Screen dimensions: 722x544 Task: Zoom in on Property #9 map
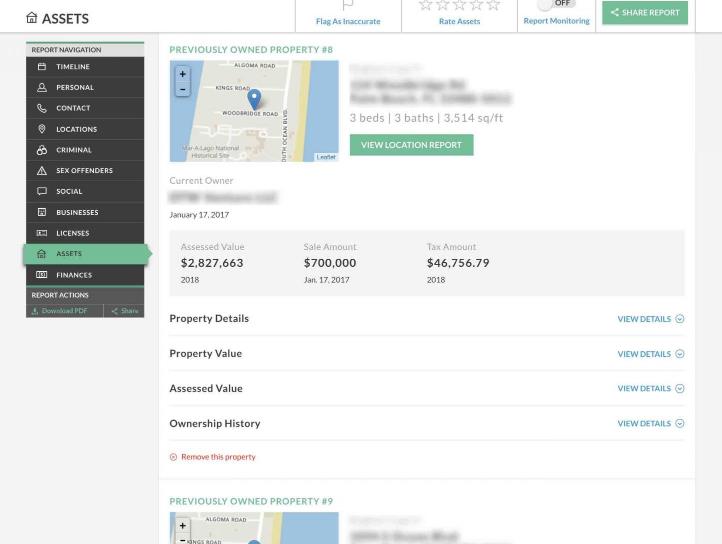[183, 526]
